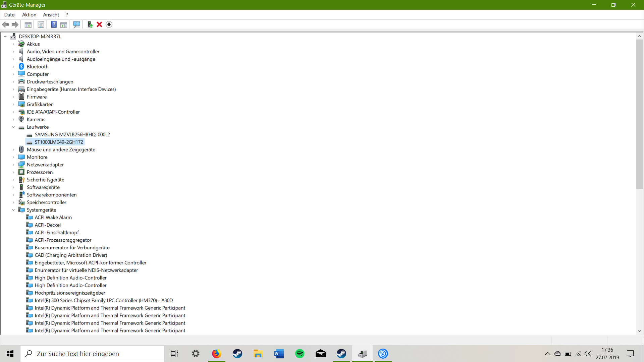This screenshot has height=362, width=644.
Task: Click the blue Help toolbar icon
Action: tap(54, 24)
